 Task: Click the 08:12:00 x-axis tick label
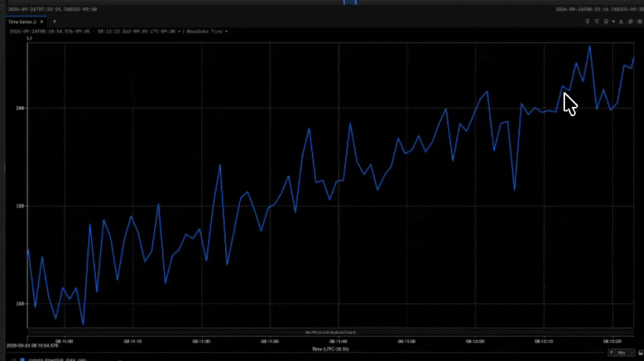coord(475,341)
